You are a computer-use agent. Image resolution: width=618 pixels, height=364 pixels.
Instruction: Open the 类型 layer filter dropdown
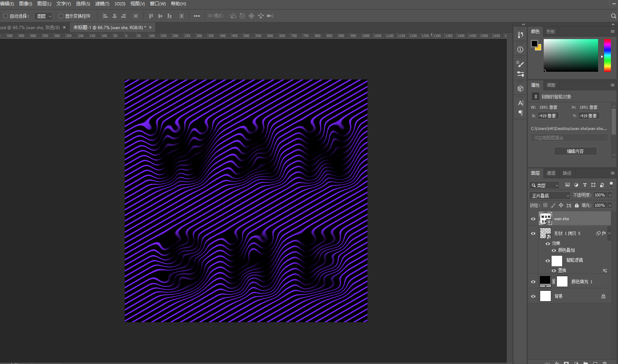pyautogui.click(x=544, y=185)
